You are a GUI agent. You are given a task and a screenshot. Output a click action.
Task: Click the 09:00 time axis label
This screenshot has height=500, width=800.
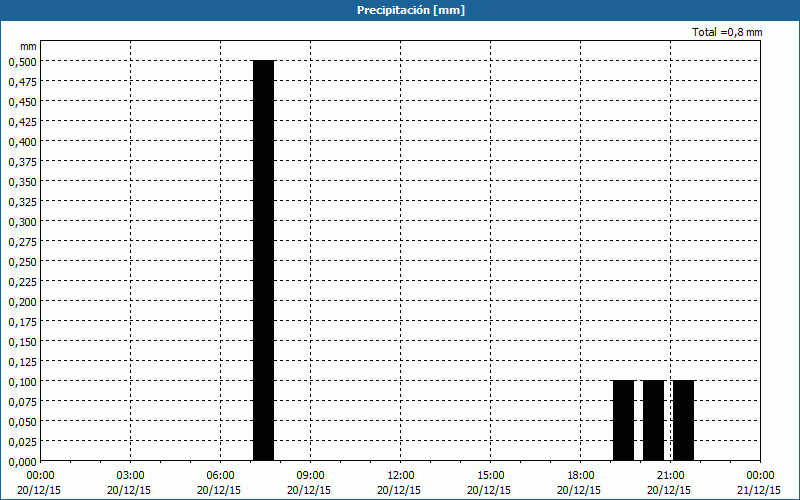pos(310,476)
